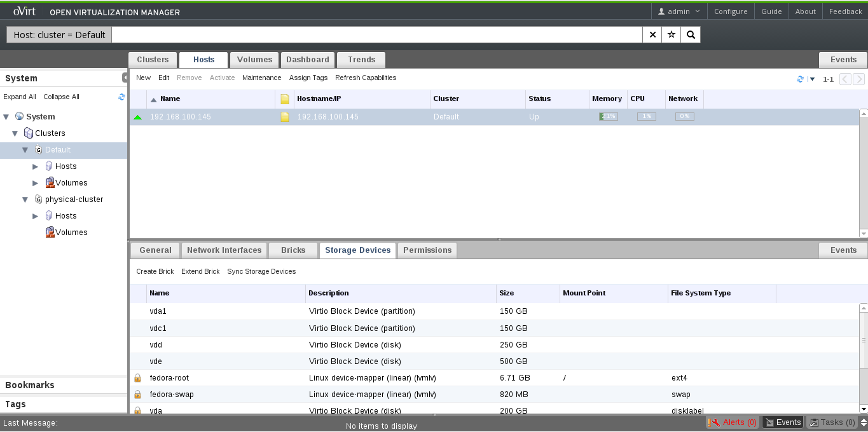Image resolution: width=868 pixels, height=432 pixels.
Task: Click Sync Storage Devices
Action: [261, 271]
